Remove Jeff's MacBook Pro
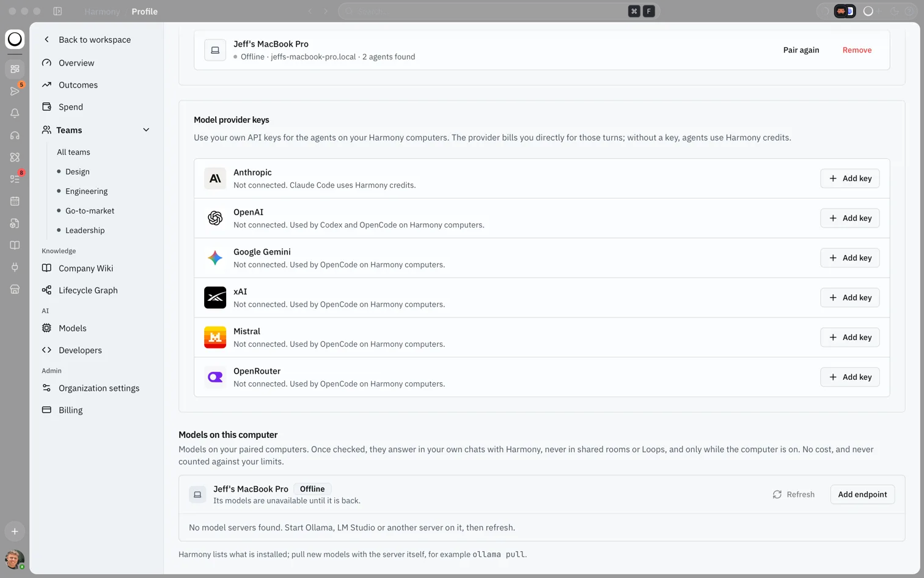924x578 pixels. 857,50
